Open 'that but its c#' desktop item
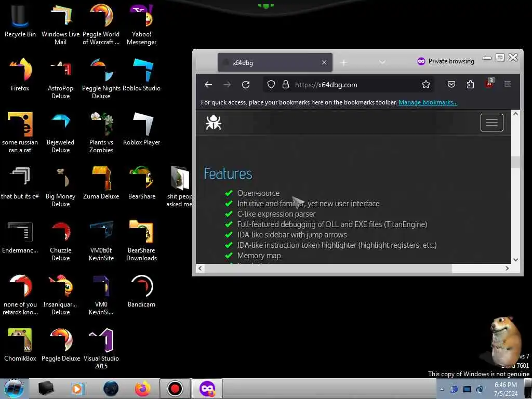This screenshot has width=532, height=399. point(20,183)
